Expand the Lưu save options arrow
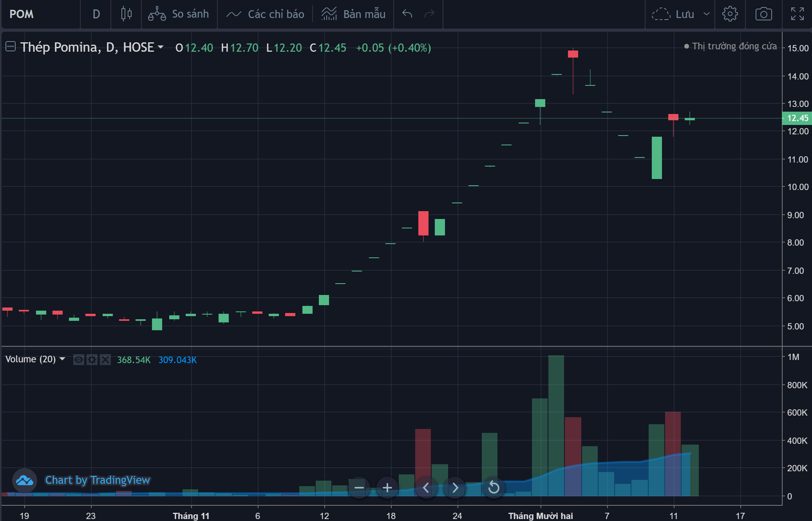812x521 pixels. (x=707, y=14)
